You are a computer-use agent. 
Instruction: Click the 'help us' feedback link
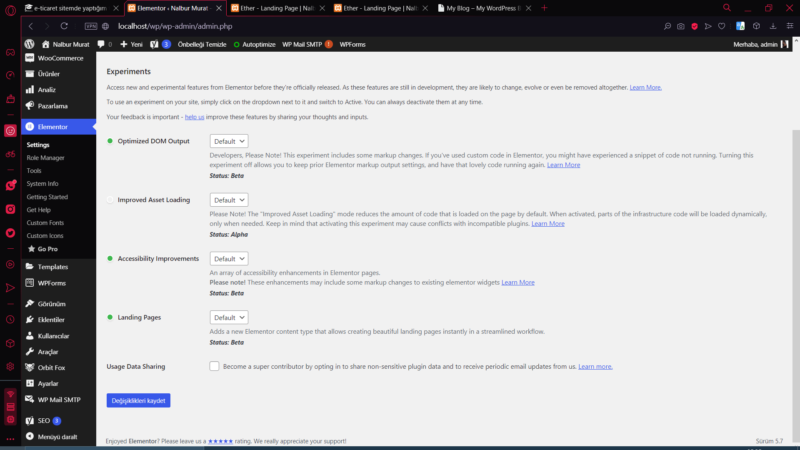click(194, 117)
